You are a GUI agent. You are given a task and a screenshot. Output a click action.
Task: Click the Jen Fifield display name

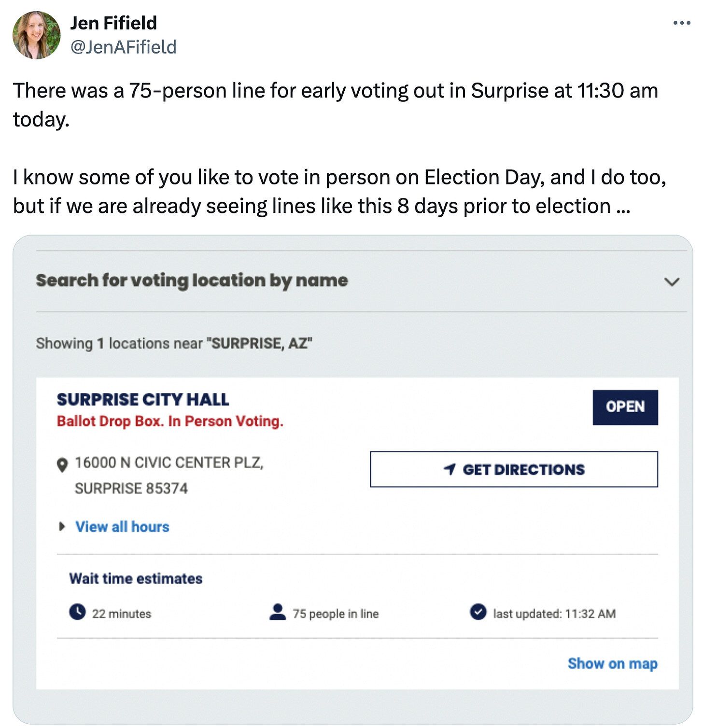[x=113, y=23]
